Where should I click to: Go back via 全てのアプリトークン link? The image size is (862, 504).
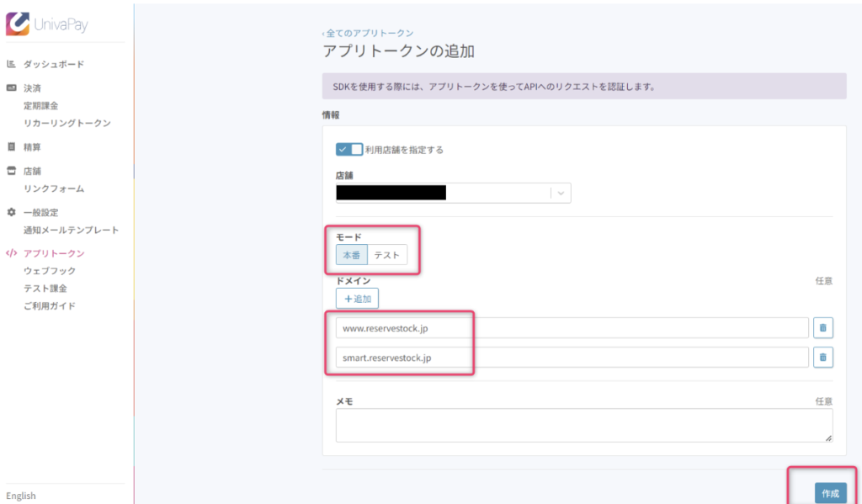[x=368, y=33]
